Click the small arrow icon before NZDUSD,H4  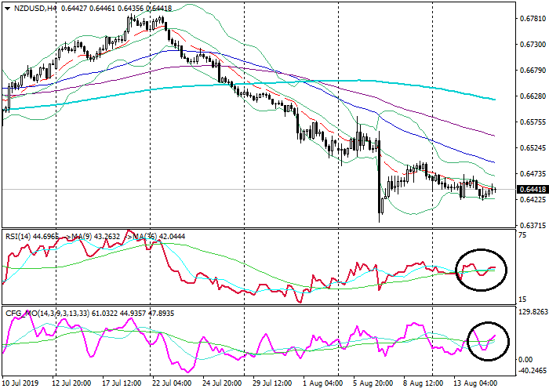click(x=5, y=9)
